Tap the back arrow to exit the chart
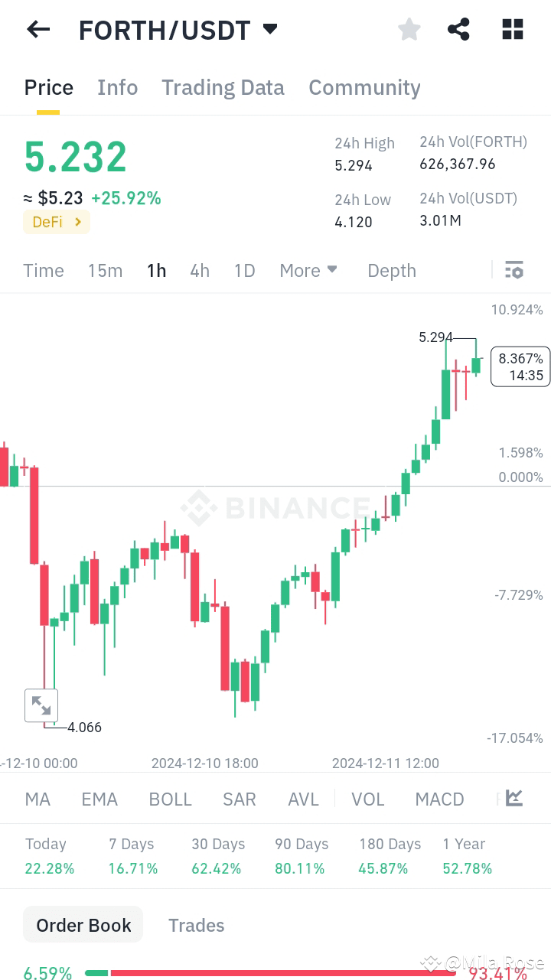 tap(37, 29)
